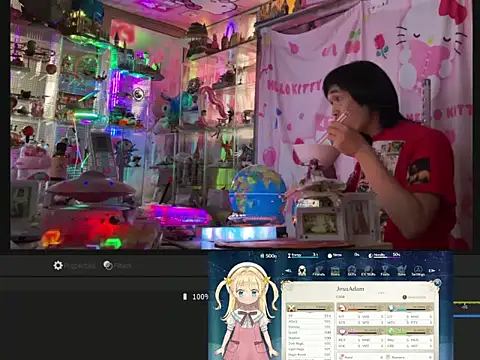The image size is (480, 360).
Task: Open the Save menu icon
Action: point(402,270)
